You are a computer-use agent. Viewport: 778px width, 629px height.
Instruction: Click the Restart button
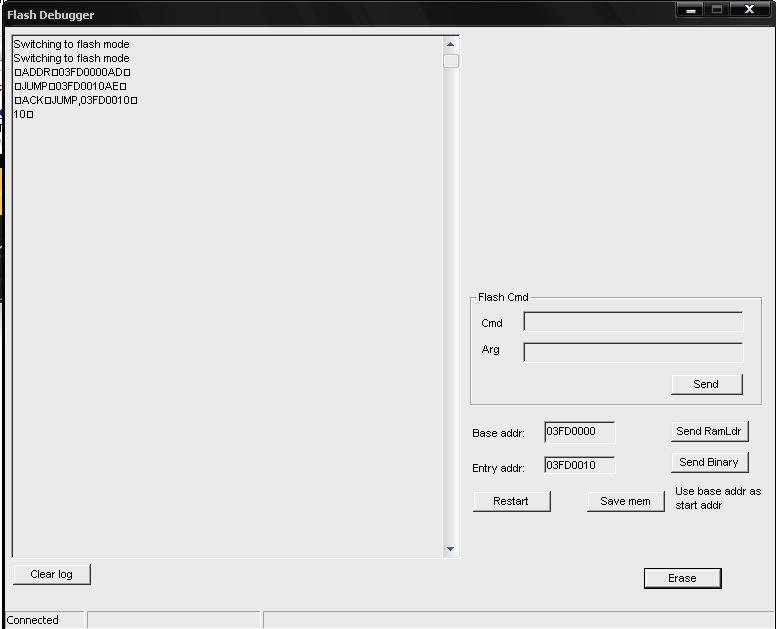[511, 502]
